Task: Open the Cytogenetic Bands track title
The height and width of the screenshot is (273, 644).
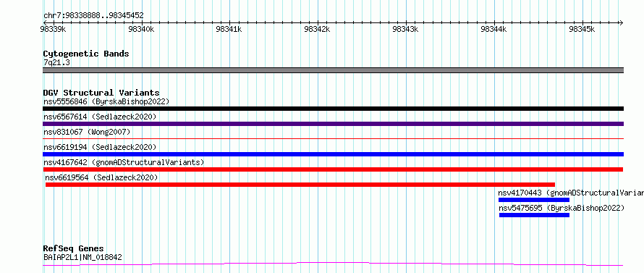Action: coord(86,54)
